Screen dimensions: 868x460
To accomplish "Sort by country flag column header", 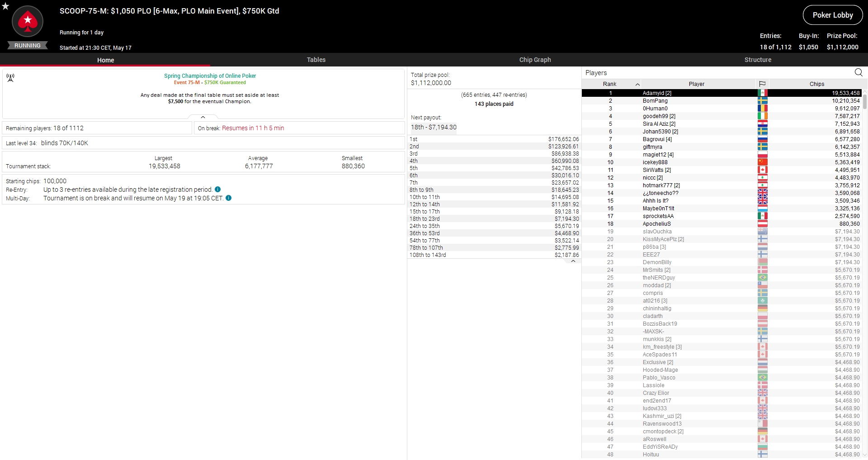I will pos(762,84).
